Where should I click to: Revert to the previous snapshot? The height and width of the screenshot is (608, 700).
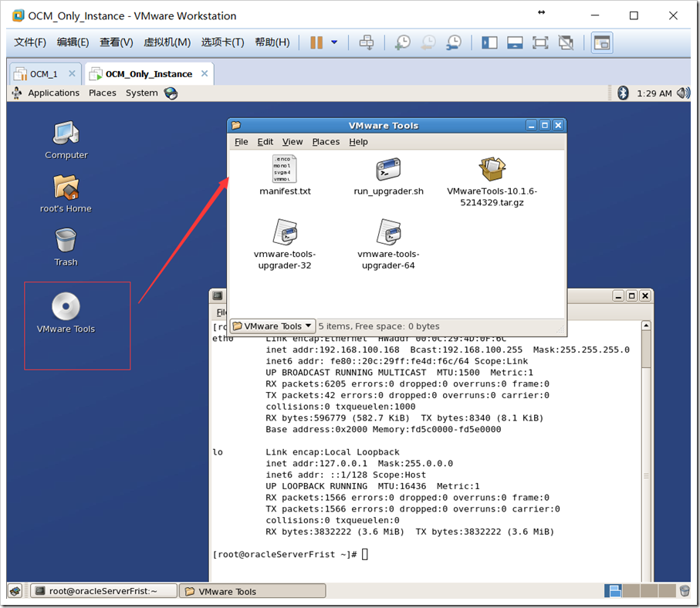428,43
